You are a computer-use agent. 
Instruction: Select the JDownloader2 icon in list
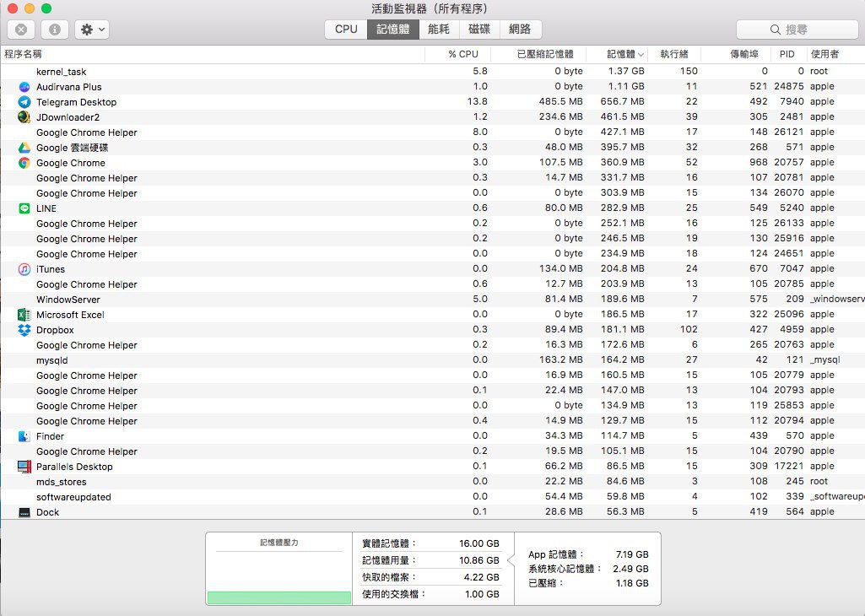point(24,117)
